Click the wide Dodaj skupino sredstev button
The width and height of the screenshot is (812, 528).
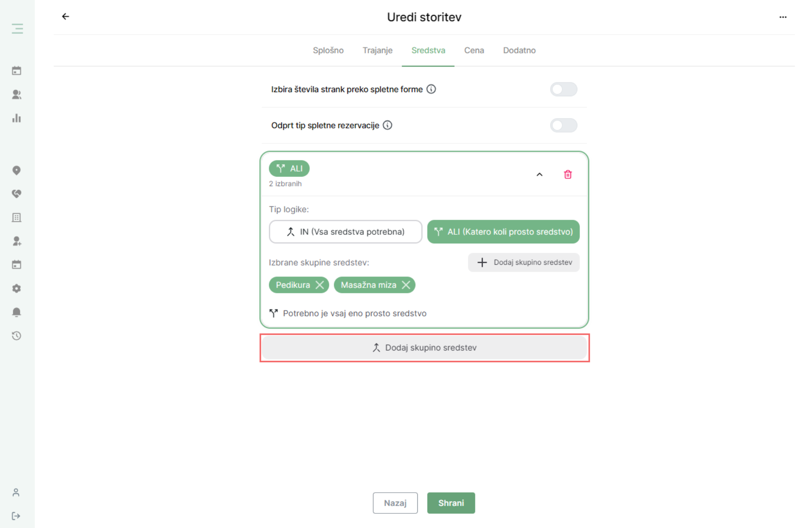click(x=424, y=348)
